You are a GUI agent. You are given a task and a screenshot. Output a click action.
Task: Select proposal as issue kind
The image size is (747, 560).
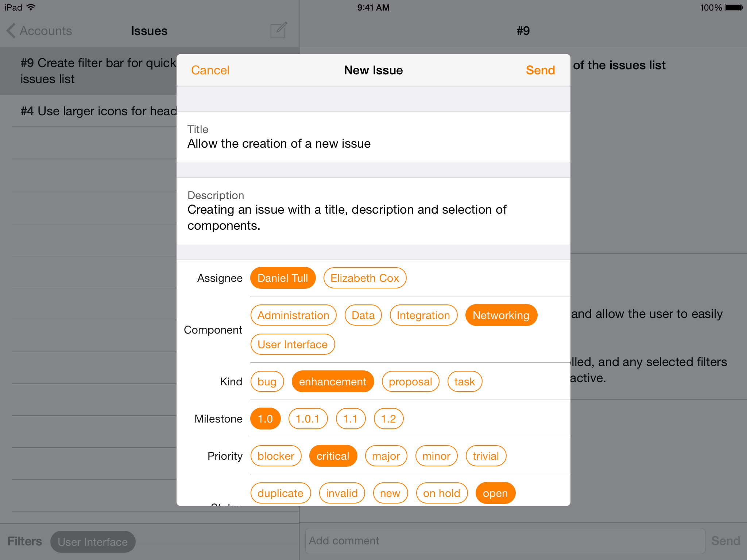(410, 382)
